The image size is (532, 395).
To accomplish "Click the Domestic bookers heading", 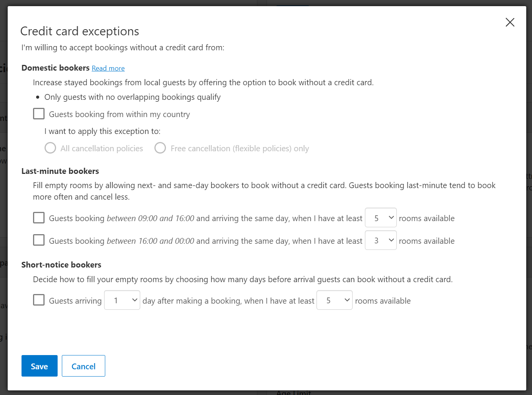I will pos(55,68).
